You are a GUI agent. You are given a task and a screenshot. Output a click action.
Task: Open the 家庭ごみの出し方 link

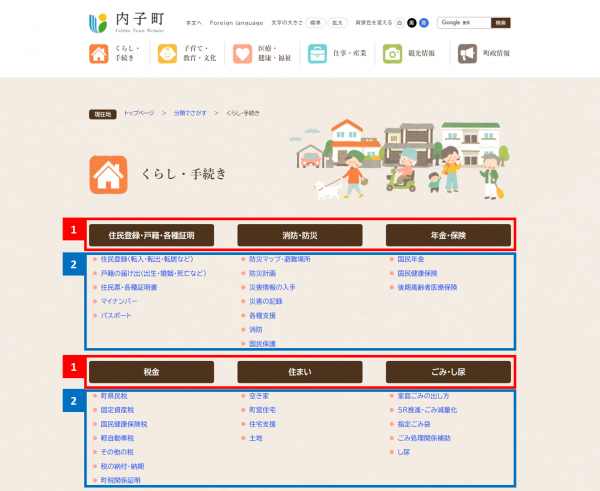pyautogui.click(x=424, y=396)
